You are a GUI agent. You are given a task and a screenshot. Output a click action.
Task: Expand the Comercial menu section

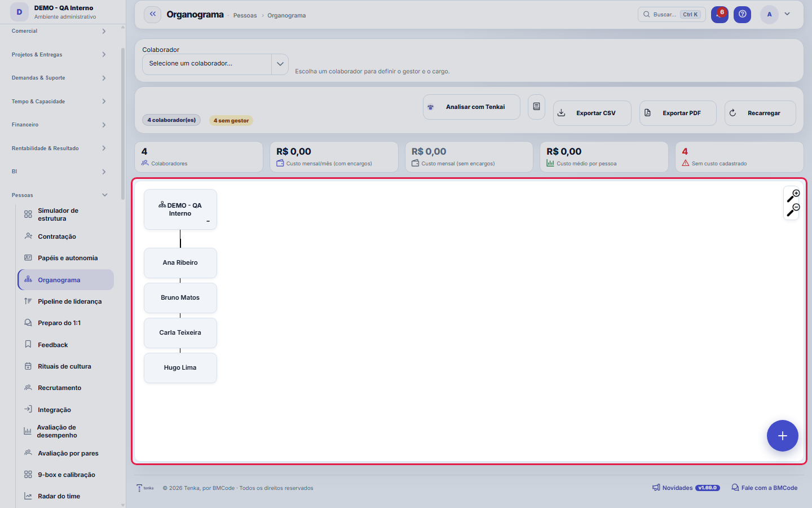tap(59, 31)
